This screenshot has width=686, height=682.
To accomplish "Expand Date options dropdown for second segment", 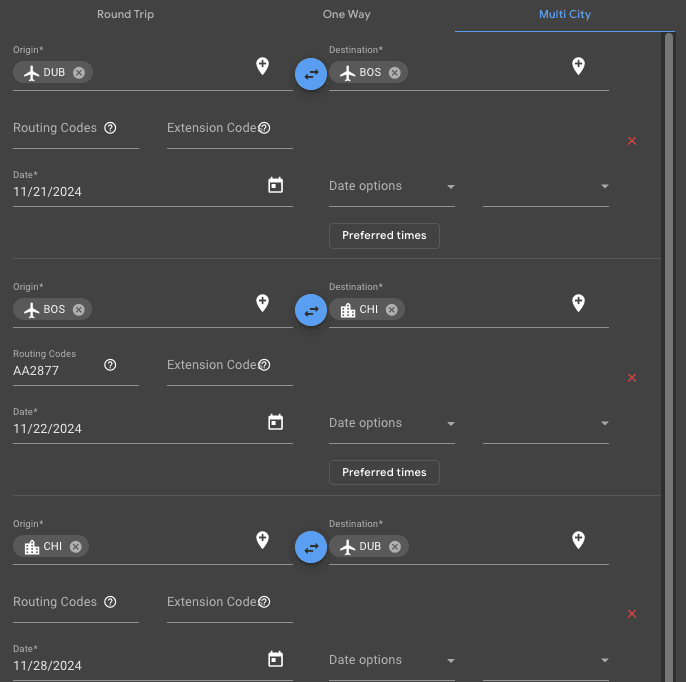I will pyautogui.click(x=391, y=424).
